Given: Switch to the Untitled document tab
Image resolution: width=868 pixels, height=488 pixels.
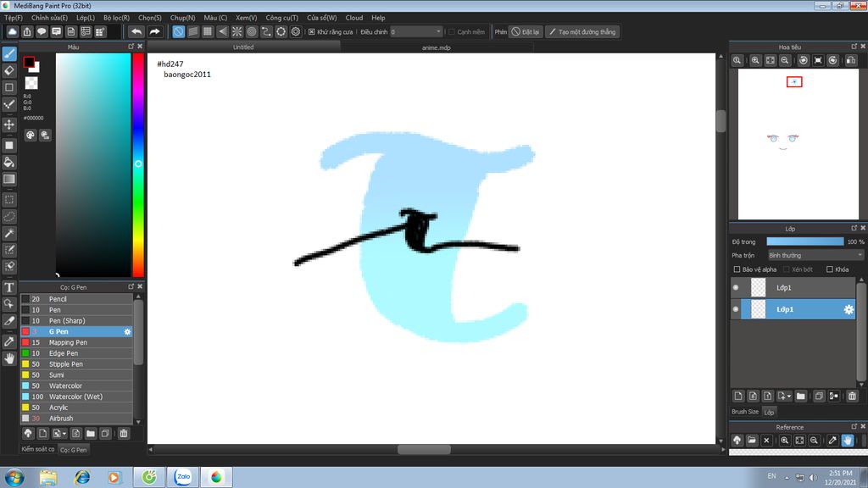Looking at the screenshot, I should coord(243,47).
